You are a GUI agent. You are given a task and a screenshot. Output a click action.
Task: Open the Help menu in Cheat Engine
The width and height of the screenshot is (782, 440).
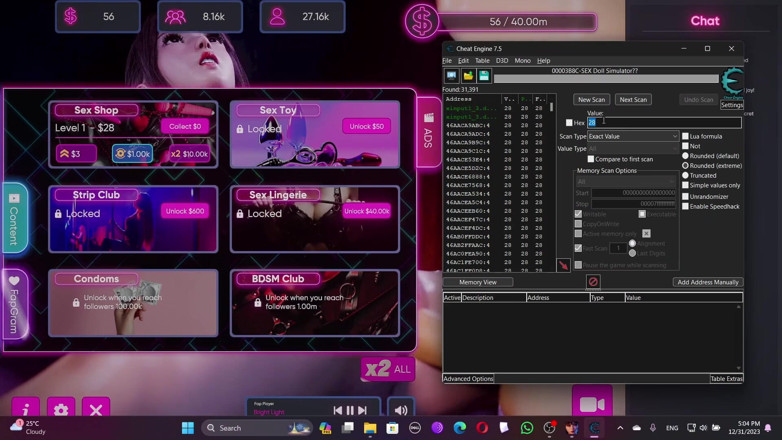[544, 60]
